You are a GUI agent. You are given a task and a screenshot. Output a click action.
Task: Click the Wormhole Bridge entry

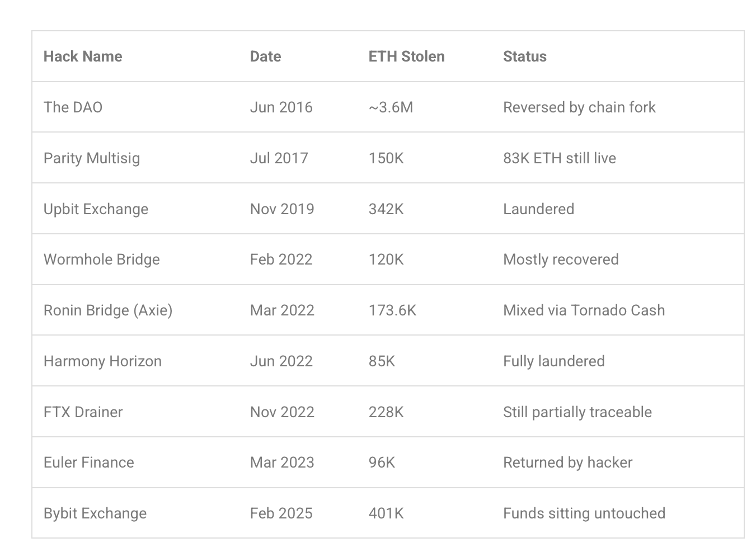(x=101, y=260)
